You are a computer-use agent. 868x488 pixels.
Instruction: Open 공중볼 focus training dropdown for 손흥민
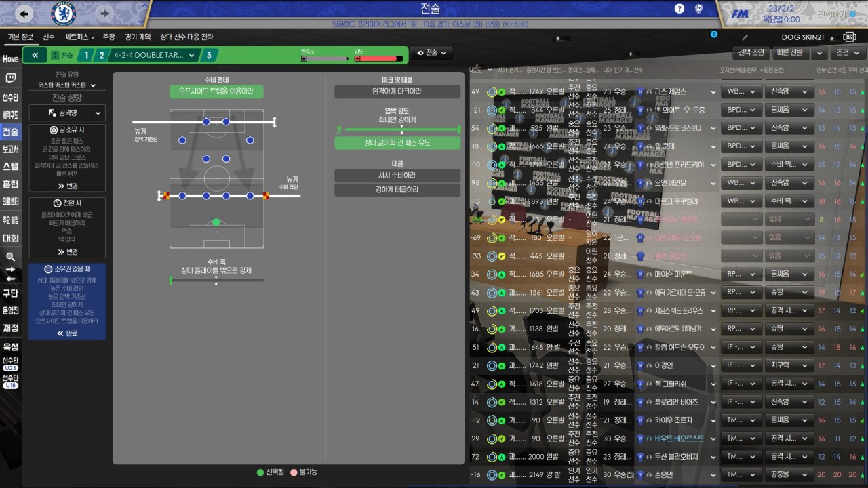(x=789, y=475)
